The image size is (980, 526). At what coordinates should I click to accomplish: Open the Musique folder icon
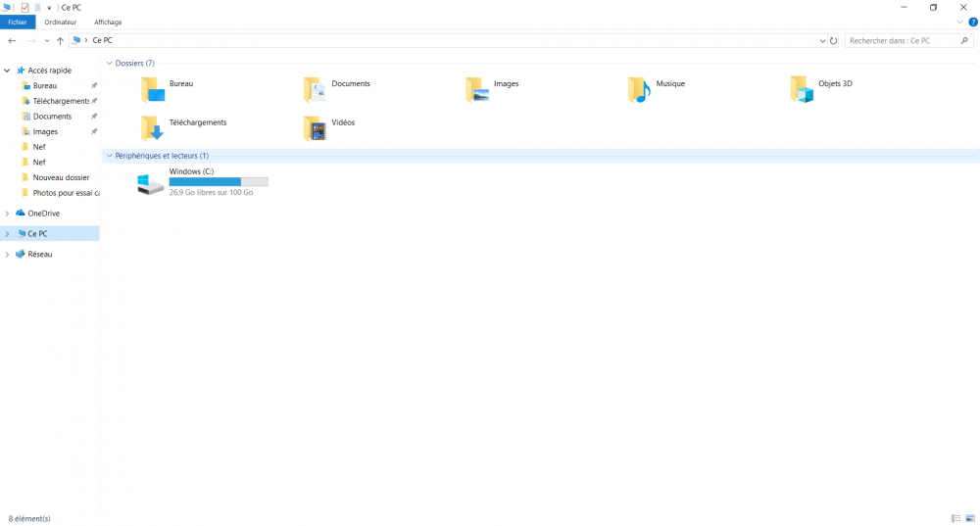coord(639,90)
